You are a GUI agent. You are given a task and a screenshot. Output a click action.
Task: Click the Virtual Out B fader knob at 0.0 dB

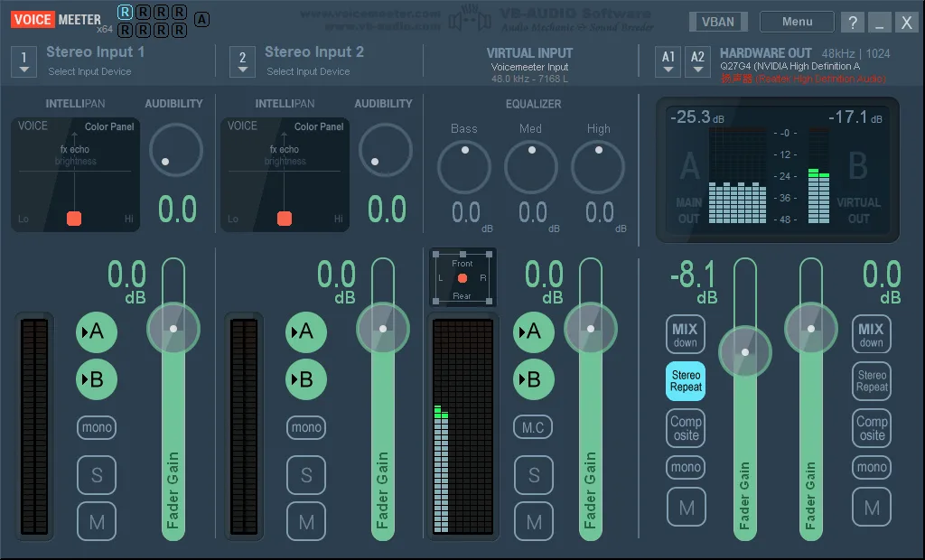coord(811,329)
